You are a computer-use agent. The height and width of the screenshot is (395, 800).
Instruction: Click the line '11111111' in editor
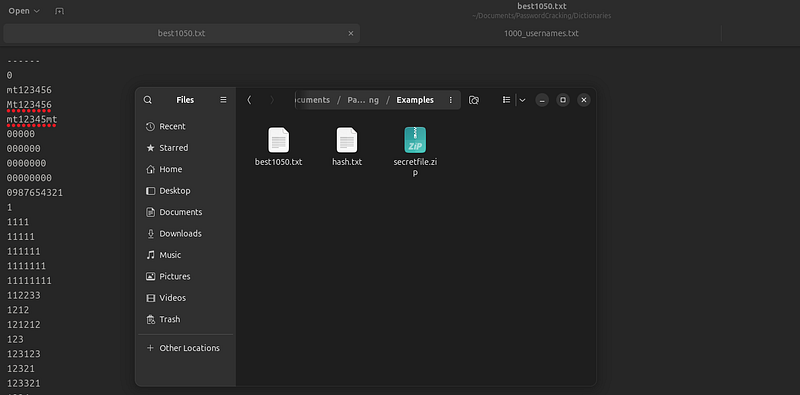click(29, 281)
